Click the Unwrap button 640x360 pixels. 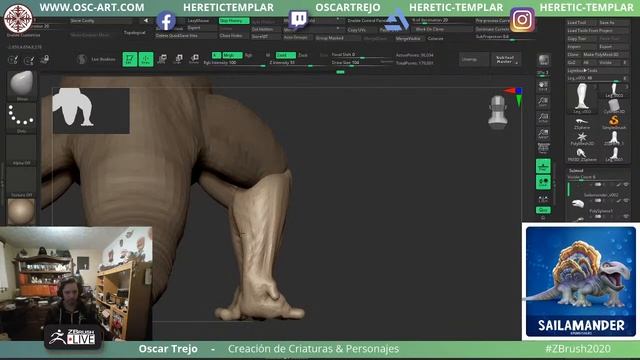474,60
